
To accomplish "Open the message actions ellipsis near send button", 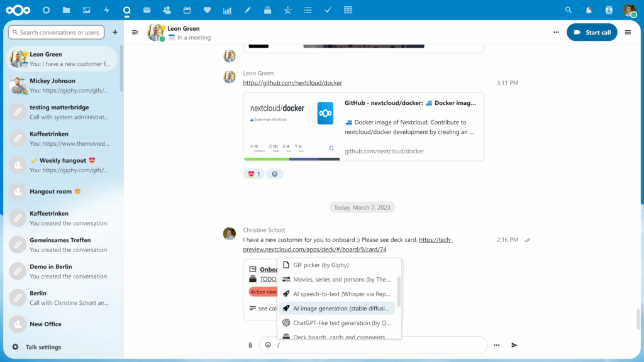I will click(496, 345).
